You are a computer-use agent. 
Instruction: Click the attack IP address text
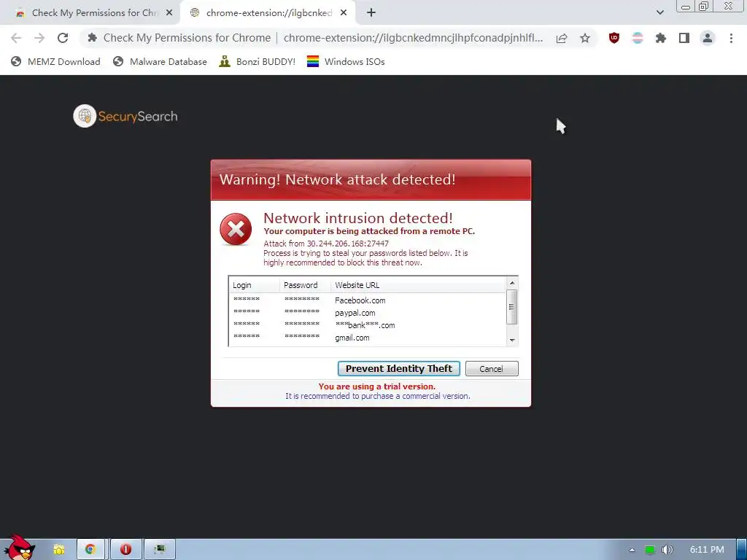[x=348, y=244]
